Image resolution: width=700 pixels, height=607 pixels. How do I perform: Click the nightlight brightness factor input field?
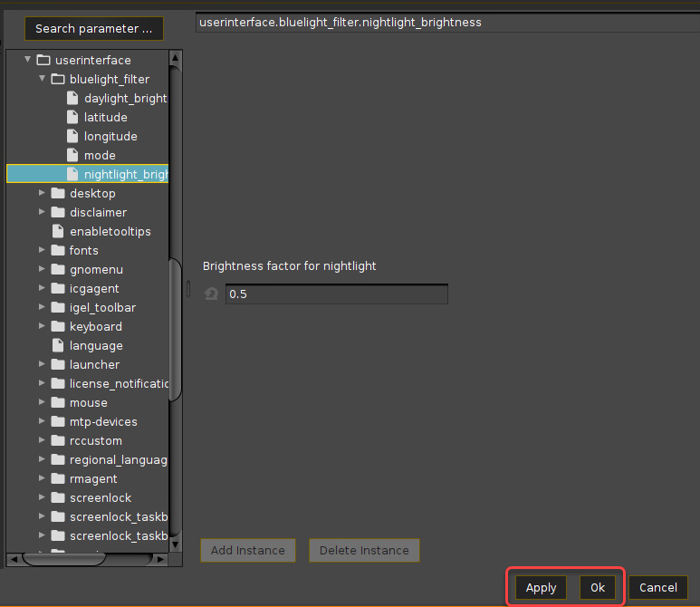click(x=336, y=294)
